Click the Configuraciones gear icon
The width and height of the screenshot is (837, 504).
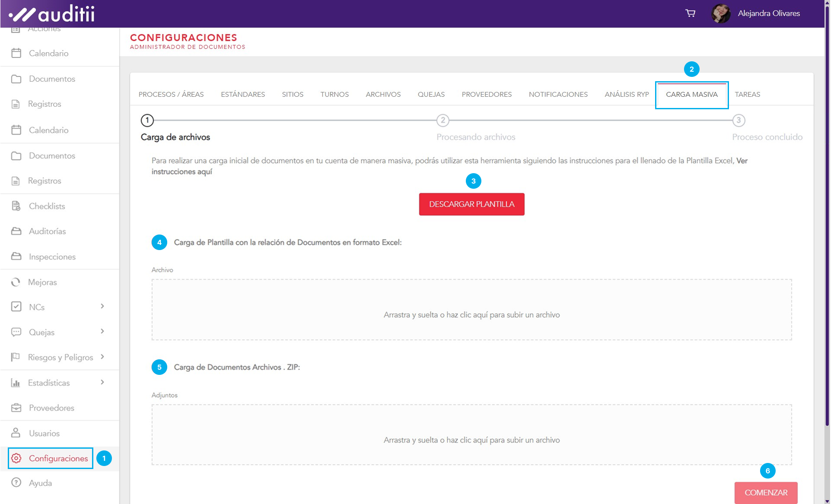pyautogui.click(x=16, y=458)
